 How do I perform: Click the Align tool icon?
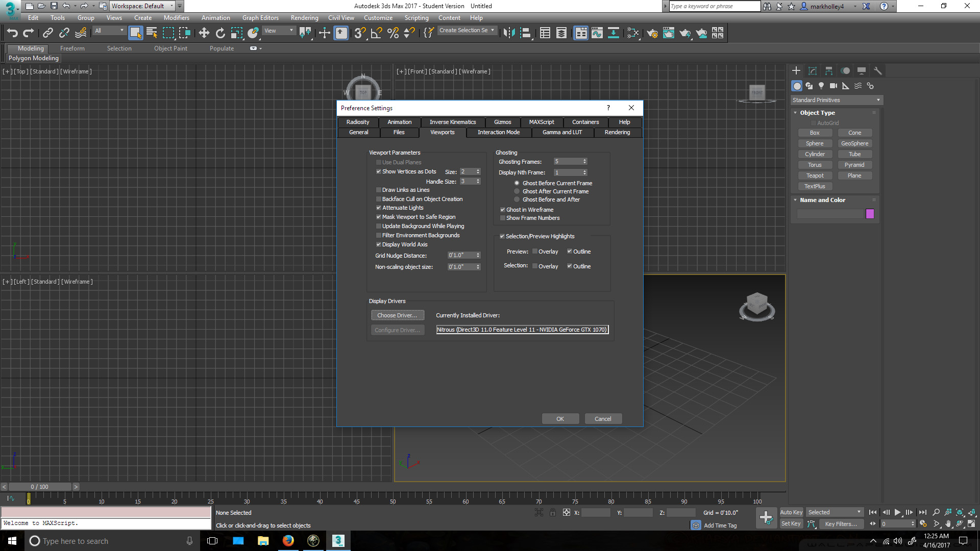coord(525,33)
